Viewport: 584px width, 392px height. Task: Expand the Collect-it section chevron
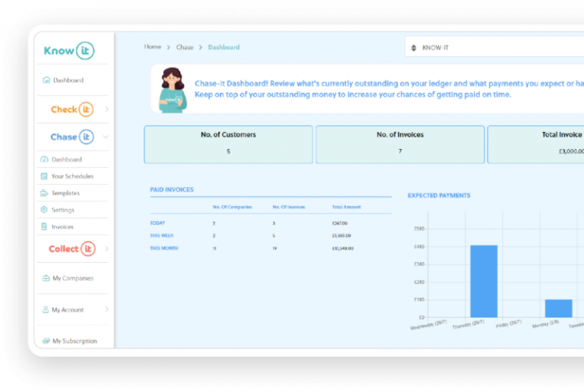[106, 248]
